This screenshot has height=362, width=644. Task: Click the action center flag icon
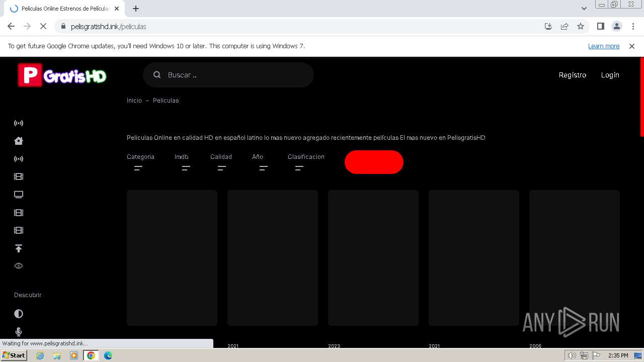point(596,355)
